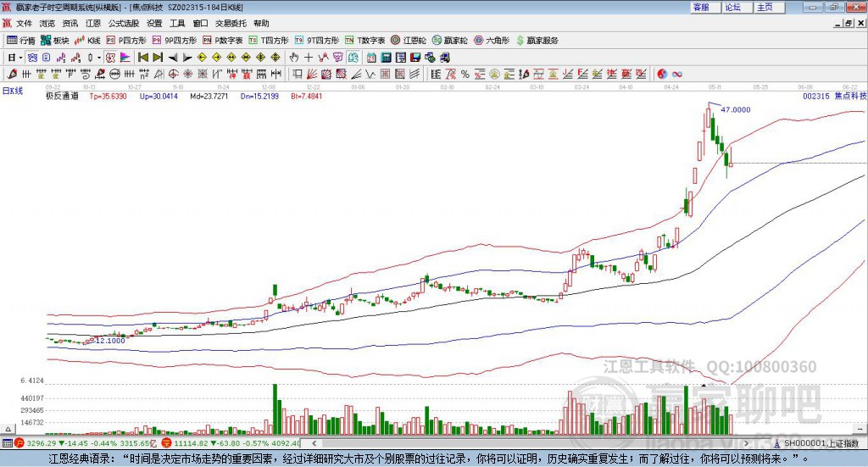Open the 江恩 menu
Image resolution: width=868 pixels, height=467 pixels.
93,23
